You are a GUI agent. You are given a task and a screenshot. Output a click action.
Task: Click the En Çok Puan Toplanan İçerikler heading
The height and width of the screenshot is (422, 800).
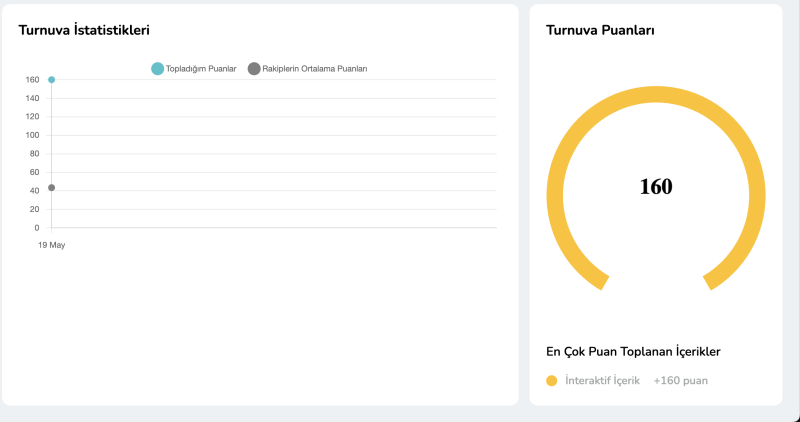(633, 351)
